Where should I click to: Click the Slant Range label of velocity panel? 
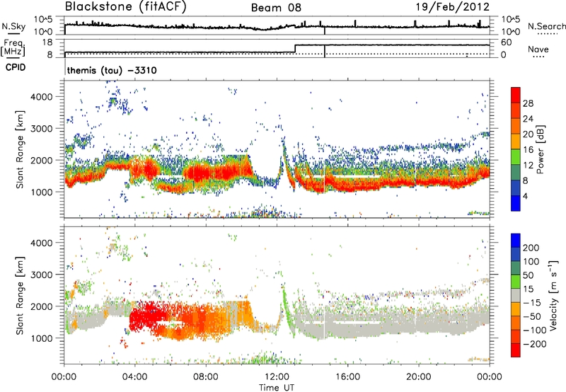20,295
